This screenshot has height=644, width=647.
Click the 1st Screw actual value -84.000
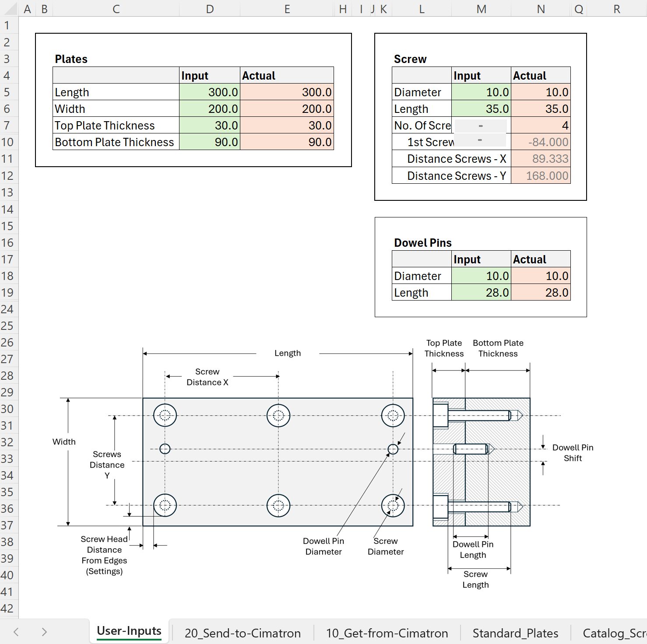click(x=541, y=142)
